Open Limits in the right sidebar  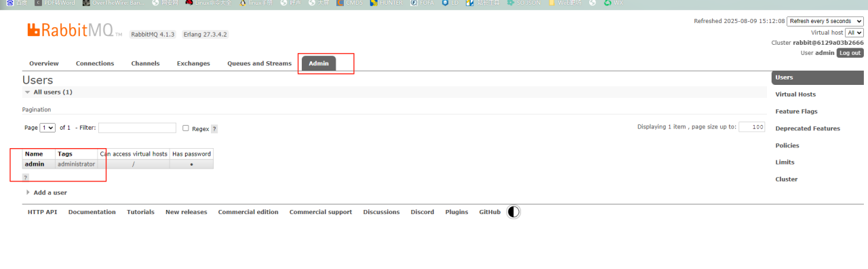(x=785, y=162)
